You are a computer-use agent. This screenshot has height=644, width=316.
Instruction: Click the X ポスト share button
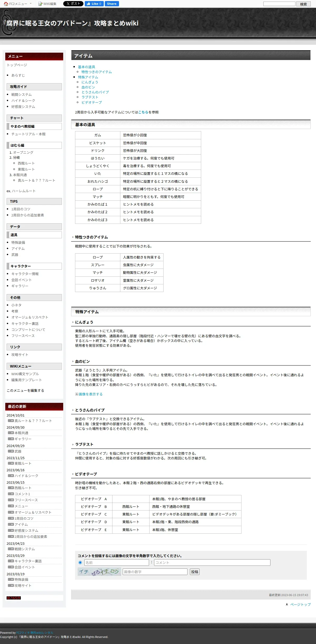pyautogui.click(x=73, y=4)
